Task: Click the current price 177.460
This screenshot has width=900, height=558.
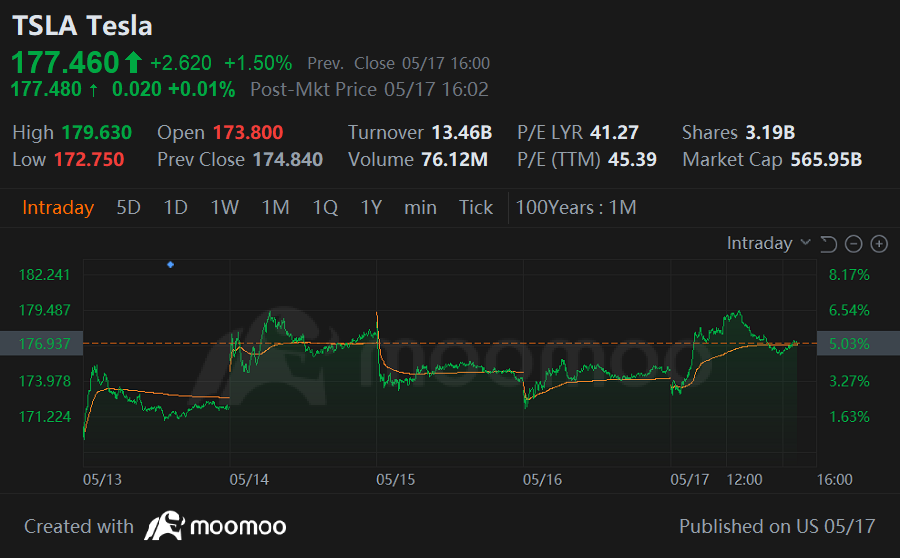Action: 65,63
